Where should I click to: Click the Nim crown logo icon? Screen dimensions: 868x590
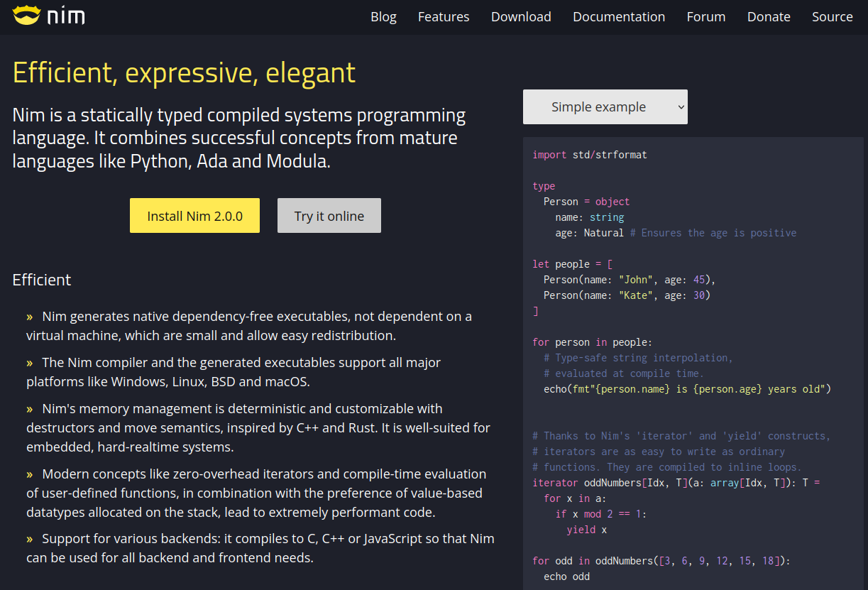click(26, 15)
